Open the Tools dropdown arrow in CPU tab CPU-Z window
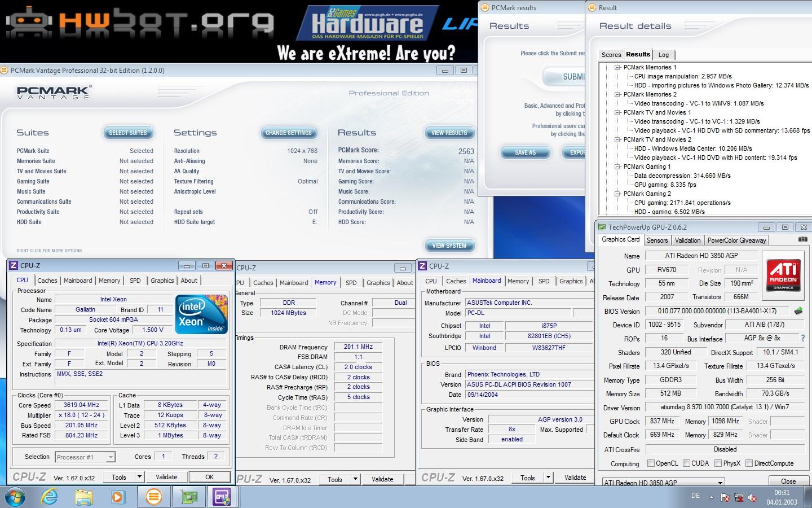812x508 pixels. [139, 477]
